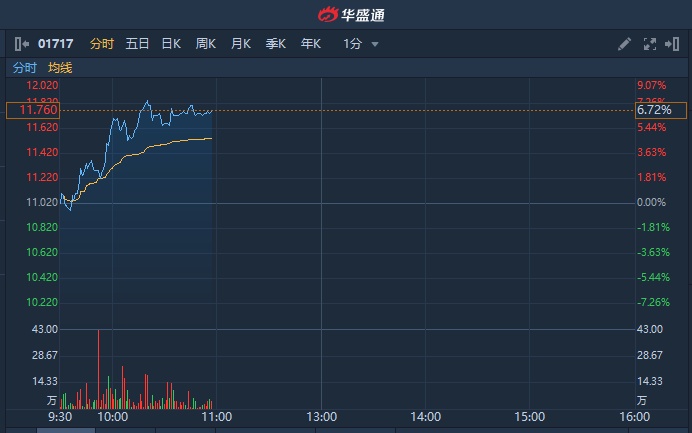Click the 13:00 time axis marker
Screen dimensions: 692x433
click(321, 416)
